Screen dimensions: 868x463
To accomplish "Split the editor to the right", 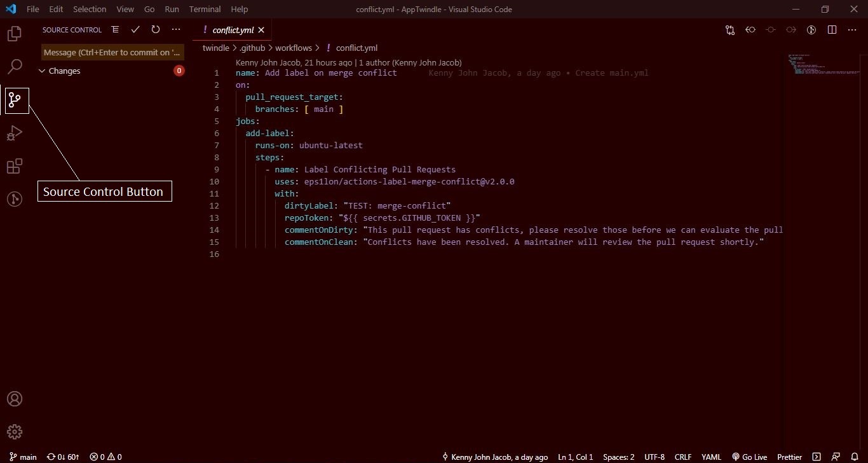I will (832, 30).
